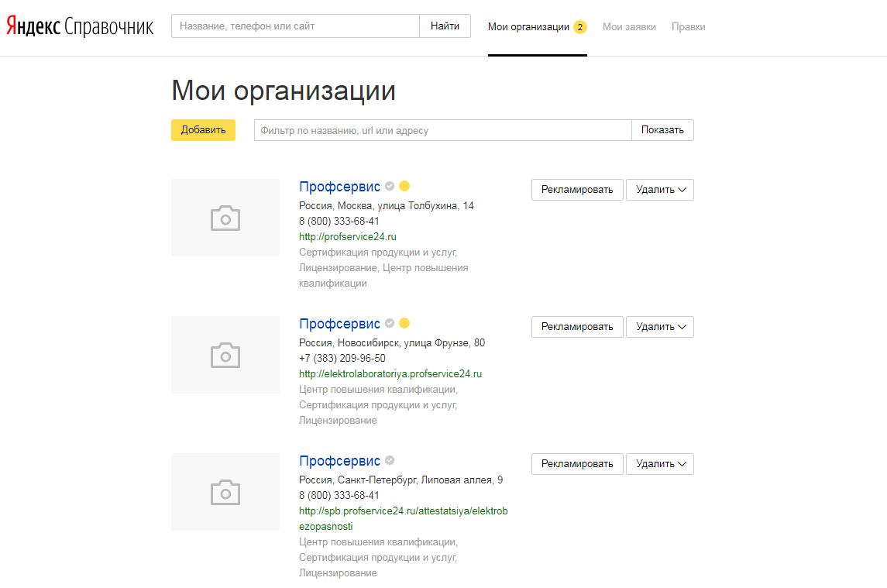Click the phone number +7 (383) 209-96-50

[x=342, y=358]
